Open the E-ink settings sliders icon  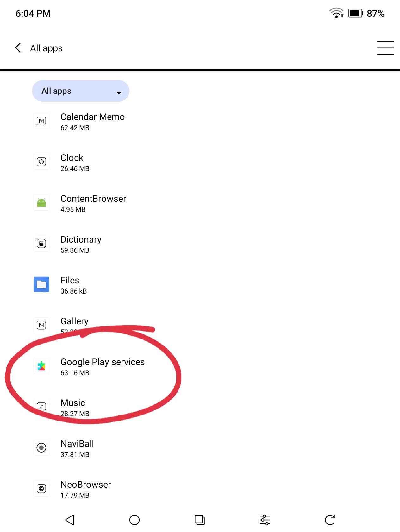pyautogui.click(x=265, y=520)
